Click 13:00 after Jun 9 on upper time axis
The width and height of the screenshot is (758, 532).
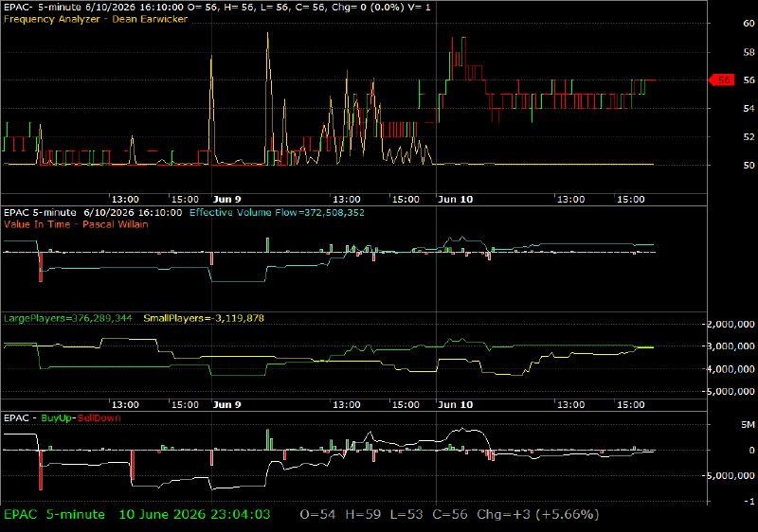(x=347, y=200)
